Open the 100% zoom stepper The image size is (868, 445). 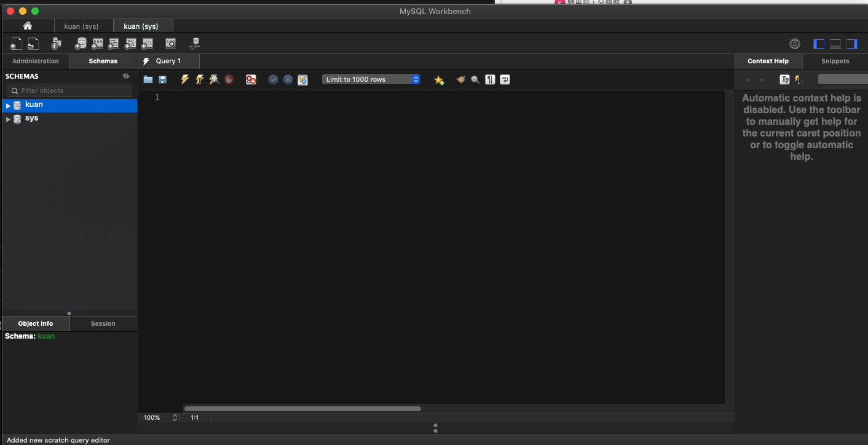175,417
